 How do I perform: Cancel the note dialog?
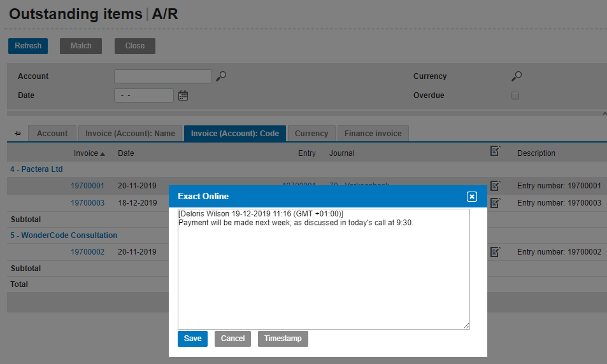click(x=232, y=339)
